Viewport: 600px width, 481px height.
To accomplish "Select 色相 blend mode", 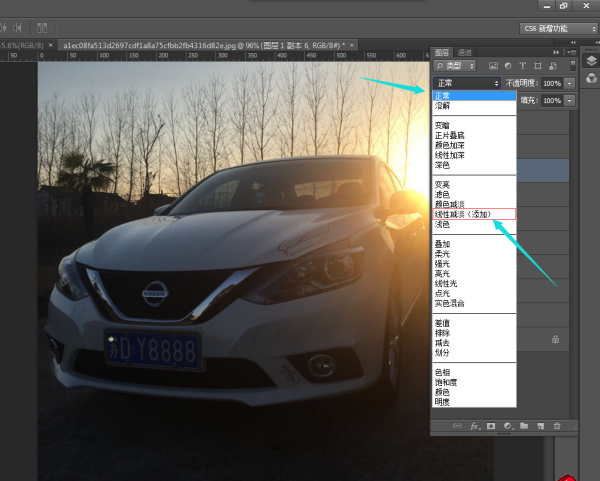I will coord(474,372).
